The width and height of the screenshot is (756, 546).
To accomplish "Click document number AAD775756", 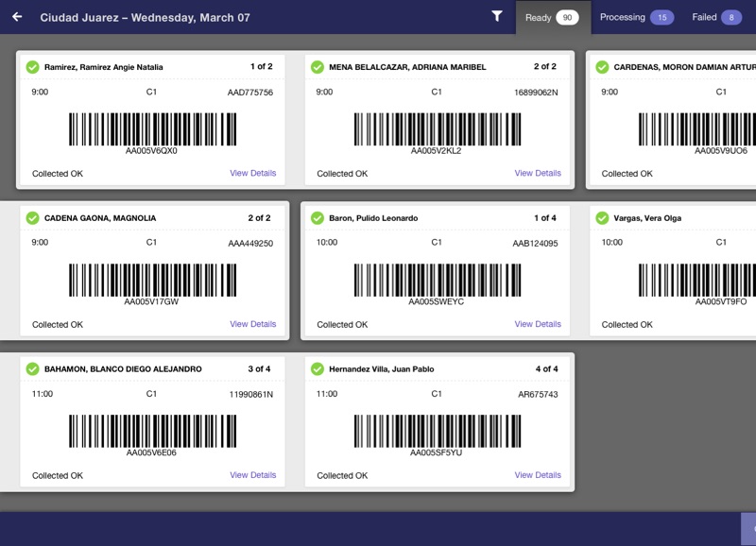I will pyautogui.click(x=250, y=92).
